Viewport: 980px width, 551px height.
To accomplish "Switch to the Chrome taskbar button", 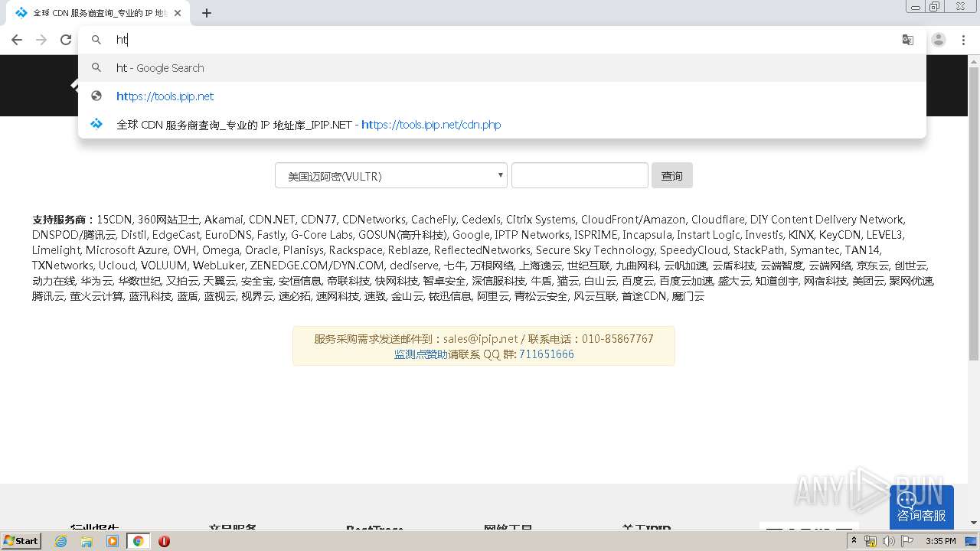I will pos(138,541).
